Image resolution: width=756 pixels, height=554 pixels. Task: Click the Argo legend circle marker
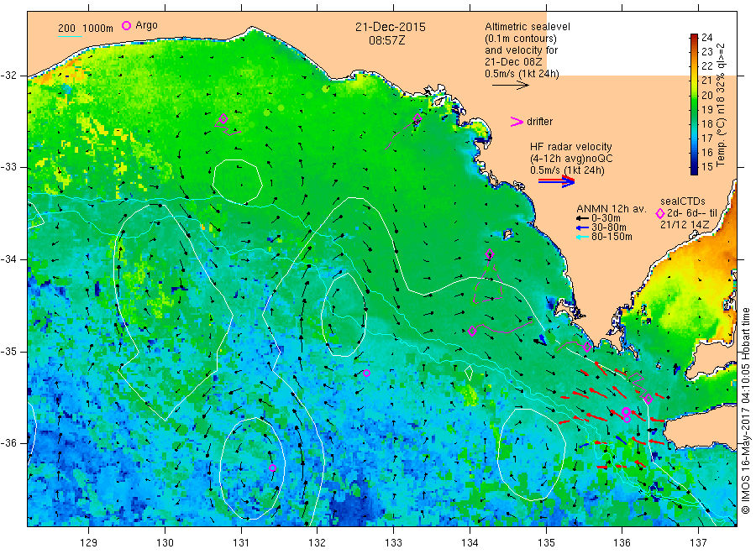(126, 25)
